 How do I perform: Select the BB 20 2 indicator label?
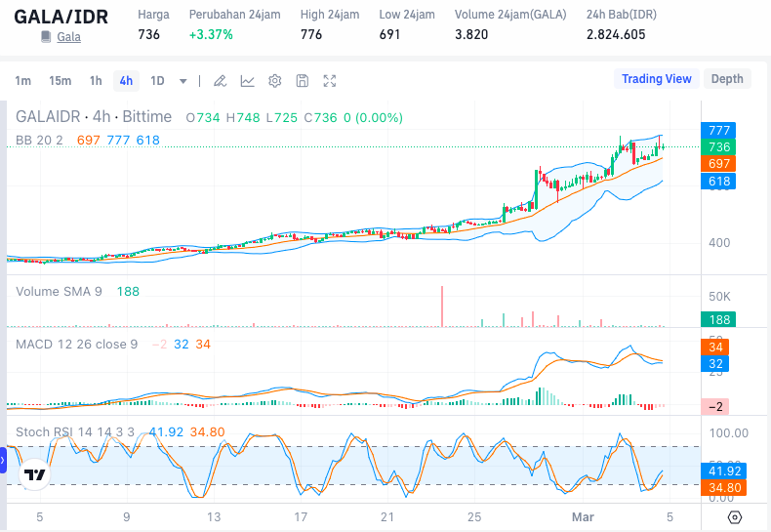(x=39, y=141)
